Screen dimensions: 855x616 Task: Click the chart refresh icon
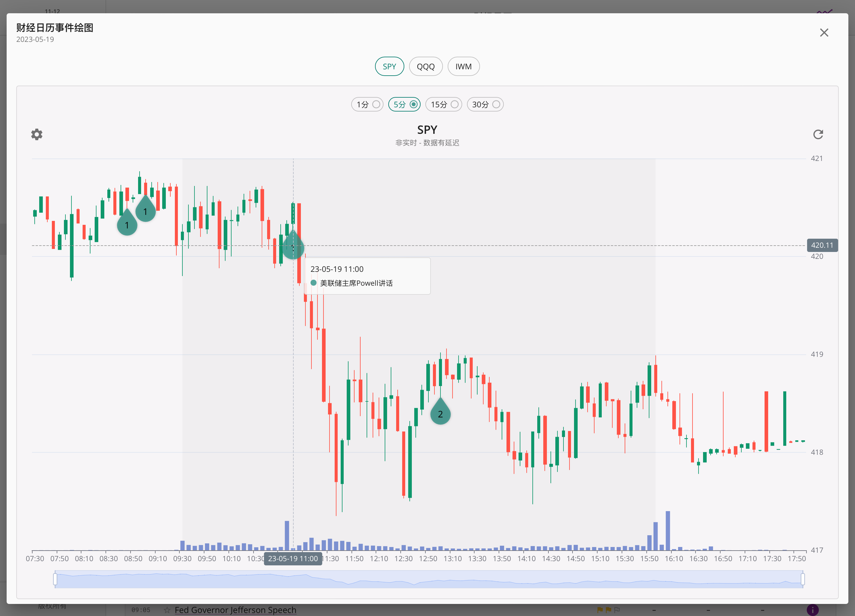(818, 134)
